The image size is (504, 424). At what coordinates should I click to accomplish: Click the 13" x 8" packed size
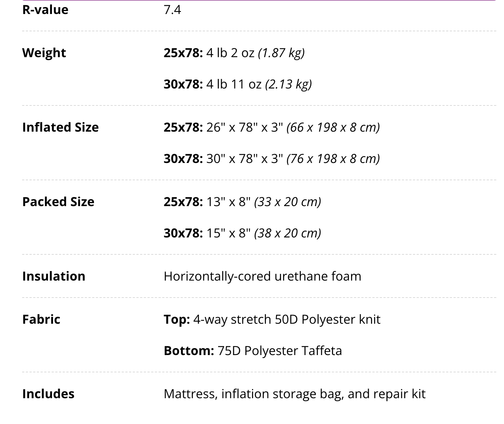(229, 202)
